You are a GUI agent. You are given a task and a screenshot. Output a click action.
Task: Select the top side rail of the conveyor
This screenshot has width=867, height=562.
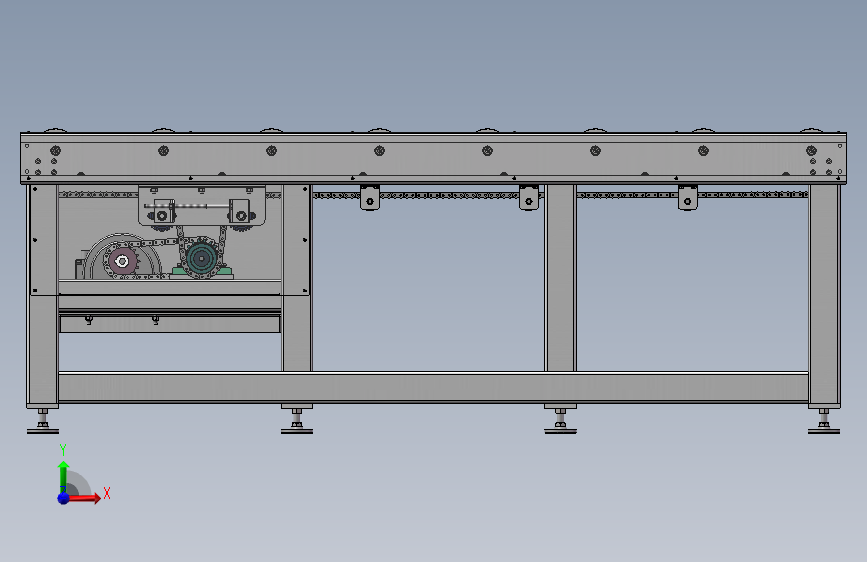pos(434,158)
